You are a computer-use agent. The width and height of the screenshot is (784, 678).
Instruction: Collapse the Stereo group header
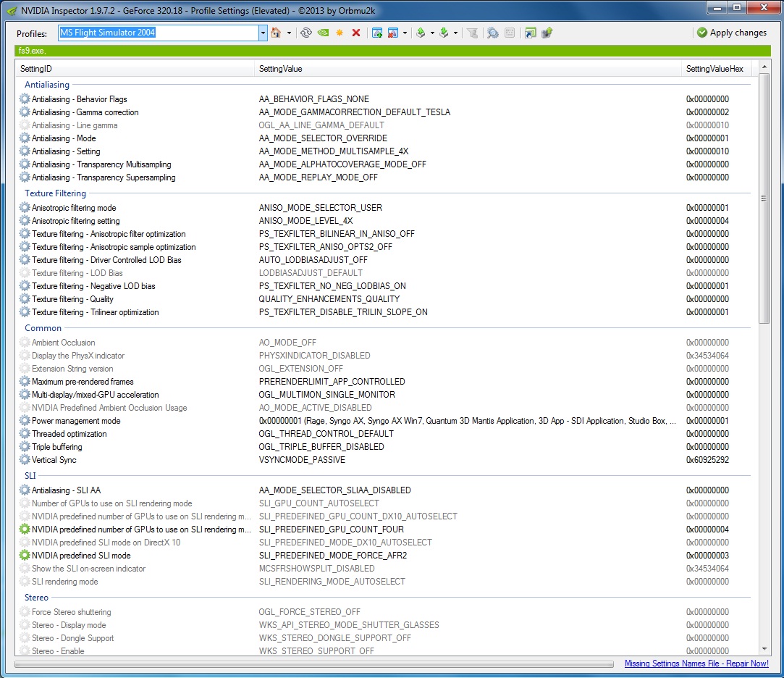coord(36,598)
